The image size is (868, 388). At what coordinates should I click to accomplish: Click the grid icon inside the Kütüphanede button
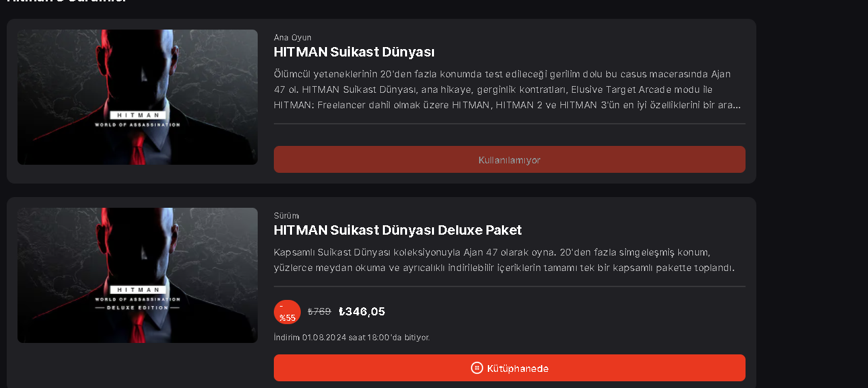click(476, 368)
